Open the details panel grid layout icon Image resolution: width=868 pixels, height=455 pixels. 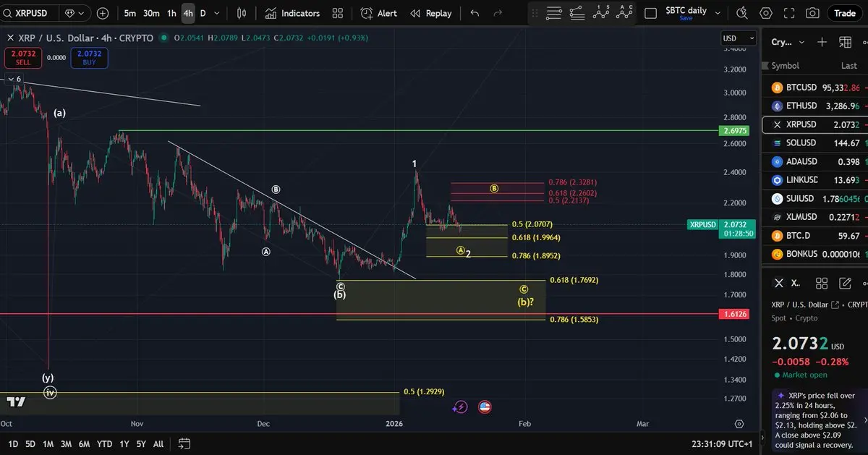pos(821,284)
